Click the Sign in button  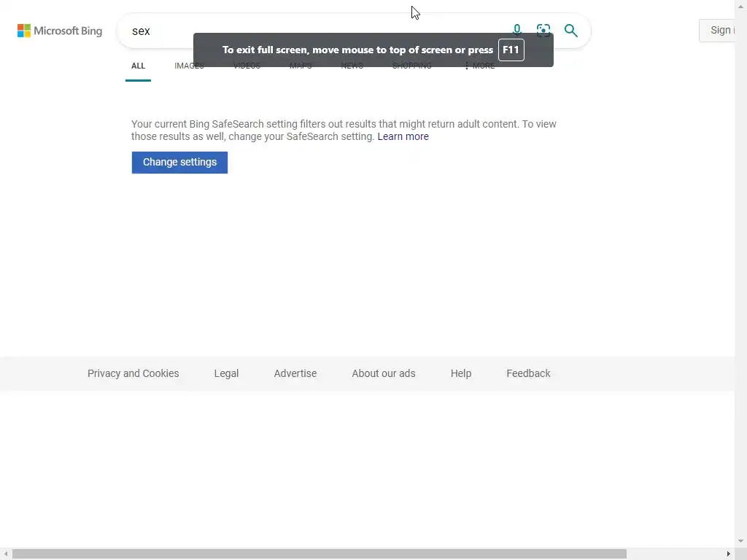pos(717,31)
